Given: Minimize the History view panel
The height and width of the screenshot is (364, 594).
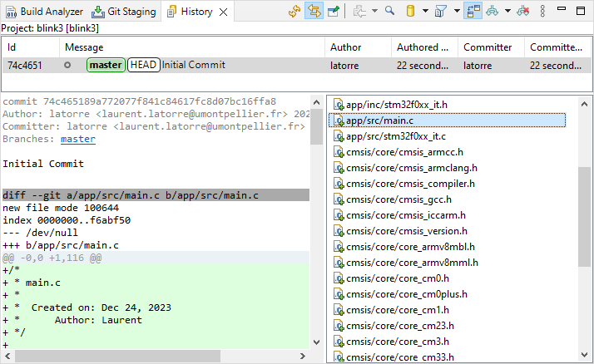Looking at the screenshot, I should (x=562, y=9).
